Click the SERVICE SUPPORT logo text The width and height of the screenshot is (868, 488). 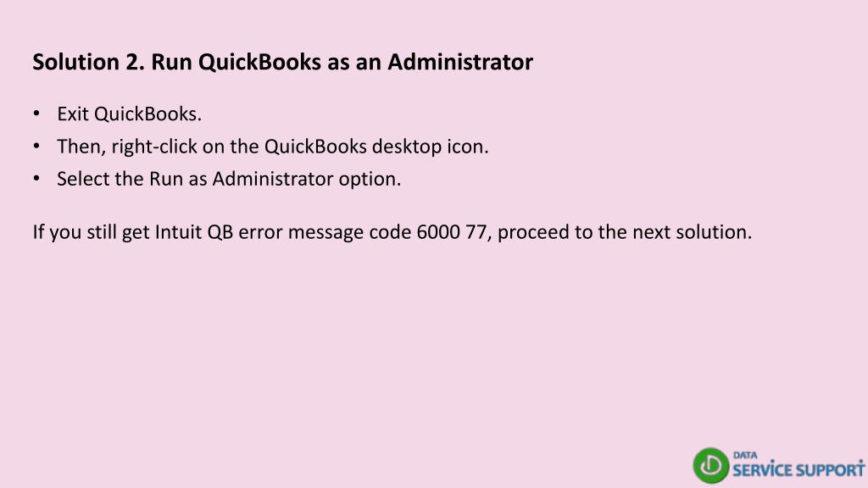[x=798, y=469]
